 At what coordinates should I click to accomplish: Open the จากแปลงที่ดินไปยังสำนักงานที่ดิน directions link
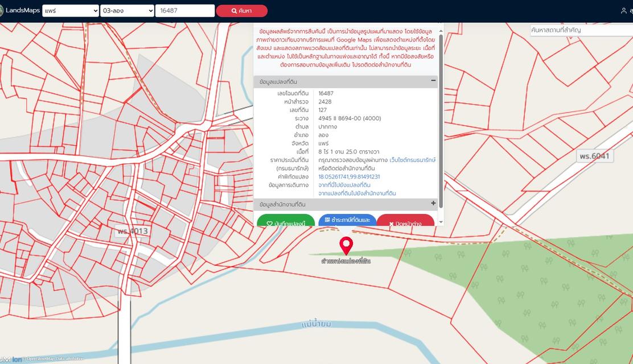coord(357,194)
